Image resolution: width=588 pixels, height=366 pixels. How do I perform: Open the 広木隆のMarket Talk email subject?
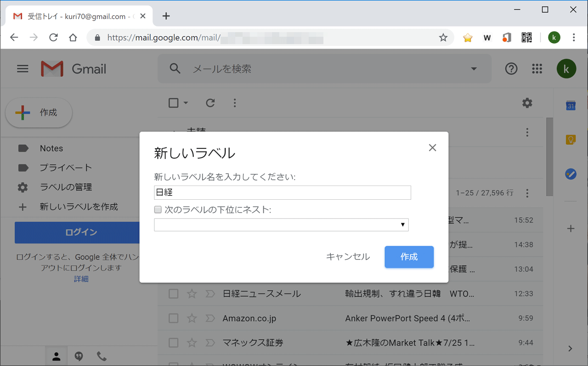click(x=410, y=343)
